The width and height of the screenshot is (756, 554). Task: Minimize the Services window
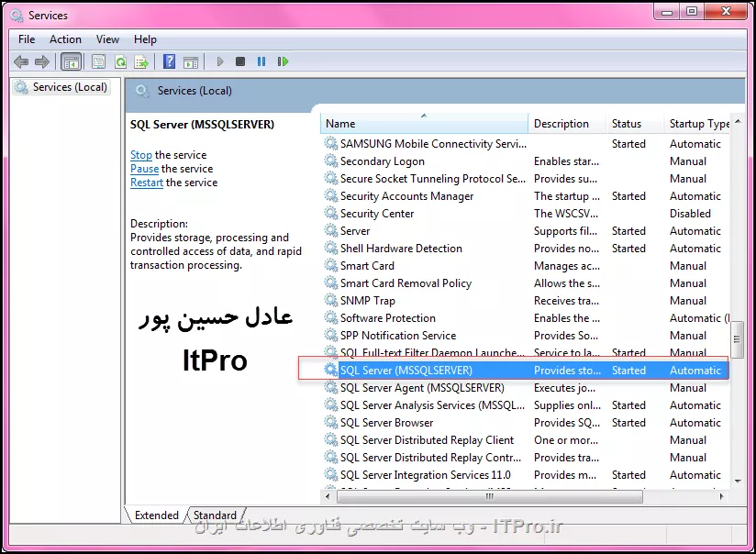coord(667,12)
